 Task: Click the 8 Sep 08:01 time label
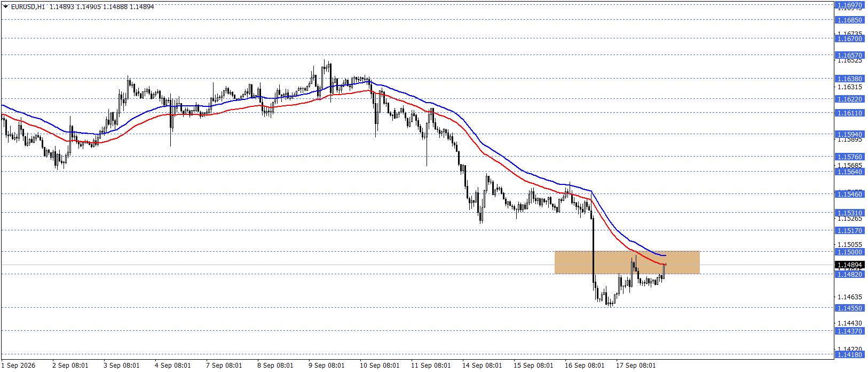(275, 366)
